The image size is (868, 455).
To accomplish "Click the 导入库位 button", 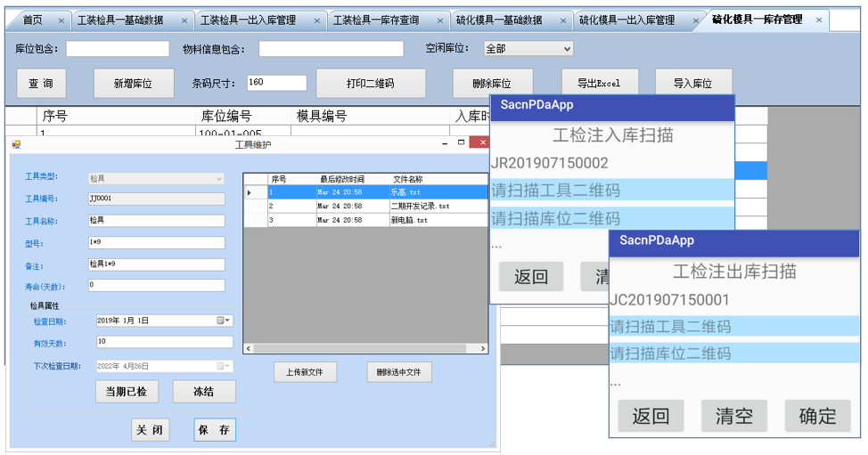I will pyautogui.click(x=693, y=83).
